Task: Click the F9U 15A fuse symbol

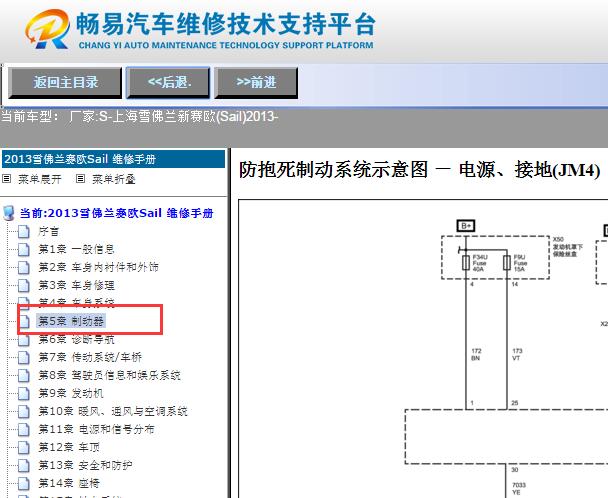Action: pyautogui.click(x=506, y=263)
